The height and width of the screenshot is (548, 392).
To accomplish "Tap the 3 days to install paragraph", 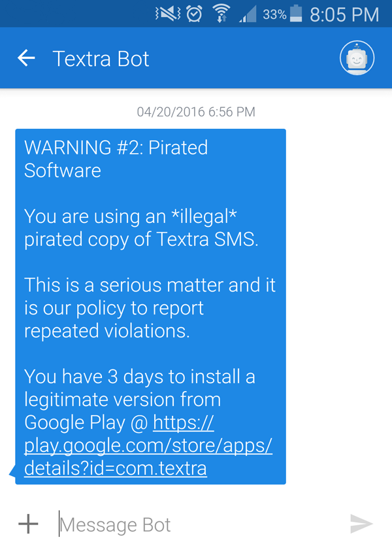I will (x=148, y=422).
